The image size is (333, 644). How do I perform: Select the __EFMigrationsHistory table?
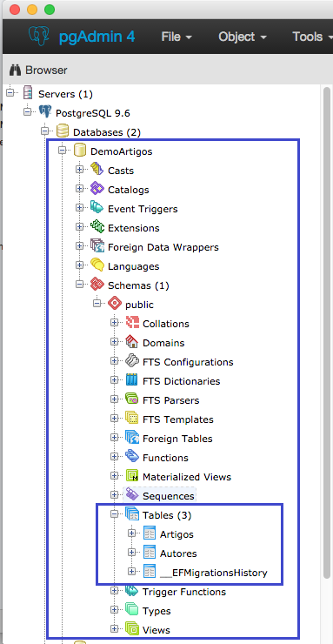[214, 573]
